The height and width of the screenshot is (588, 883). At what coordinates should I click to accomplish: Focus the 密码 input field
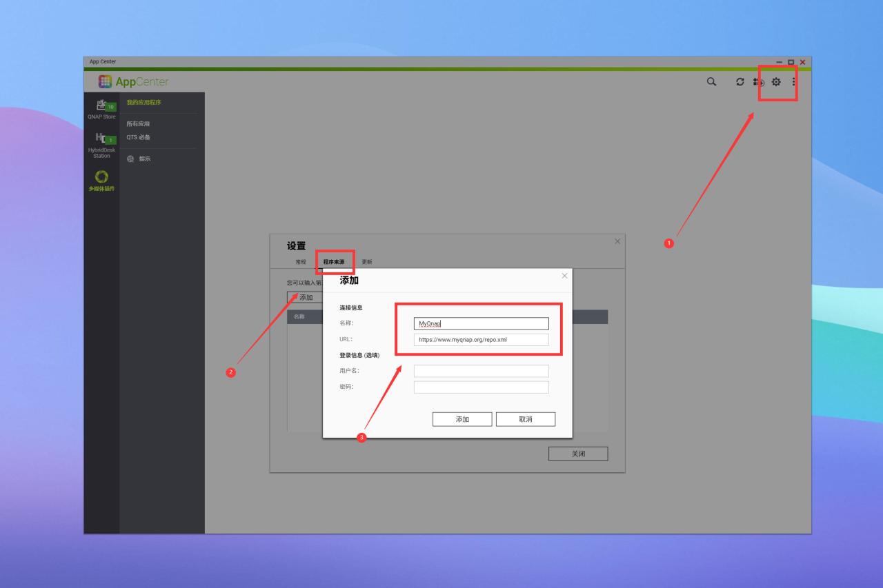tap(482, 387)
